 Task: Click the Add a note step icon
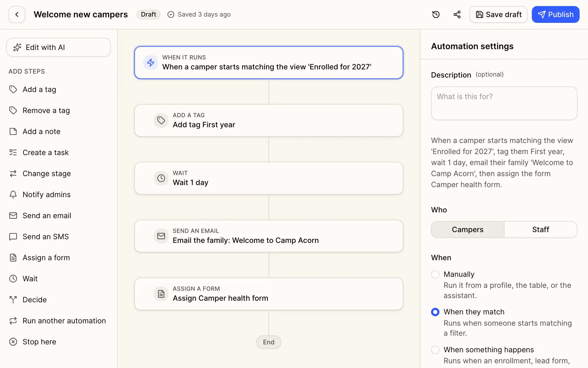point(13,131)
